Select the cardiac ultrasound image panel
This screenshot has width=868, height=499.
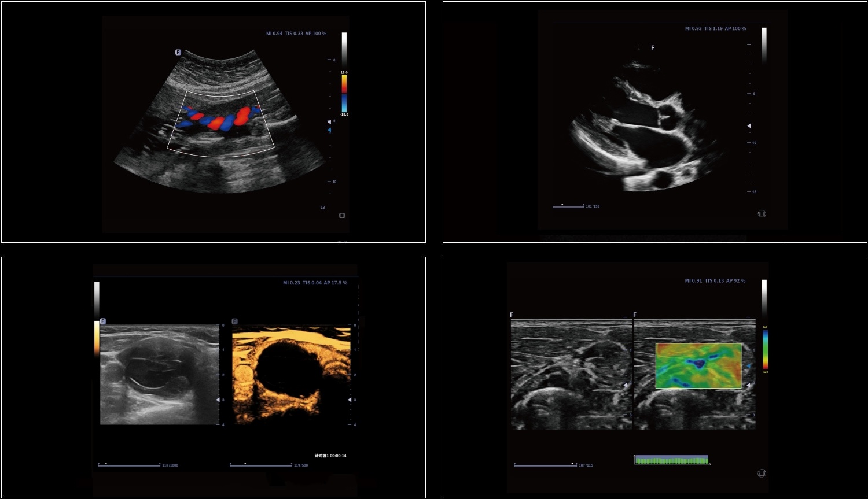pos(654,122)
